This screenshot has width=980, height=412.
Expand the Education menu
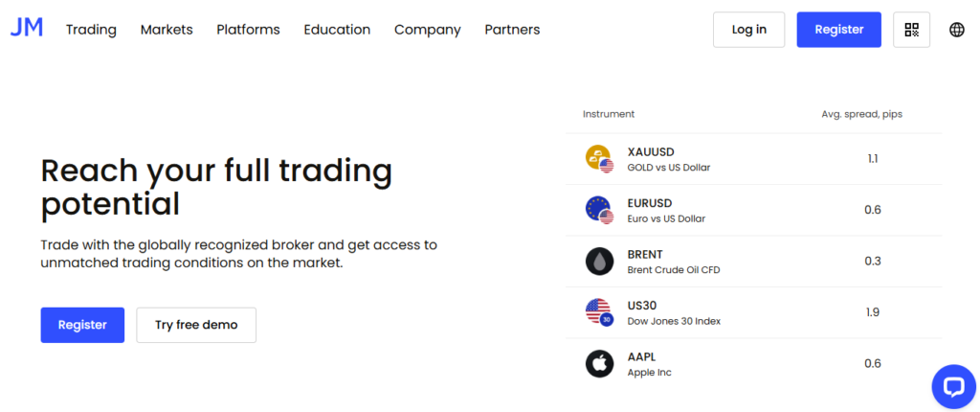[x=337, y=30]
